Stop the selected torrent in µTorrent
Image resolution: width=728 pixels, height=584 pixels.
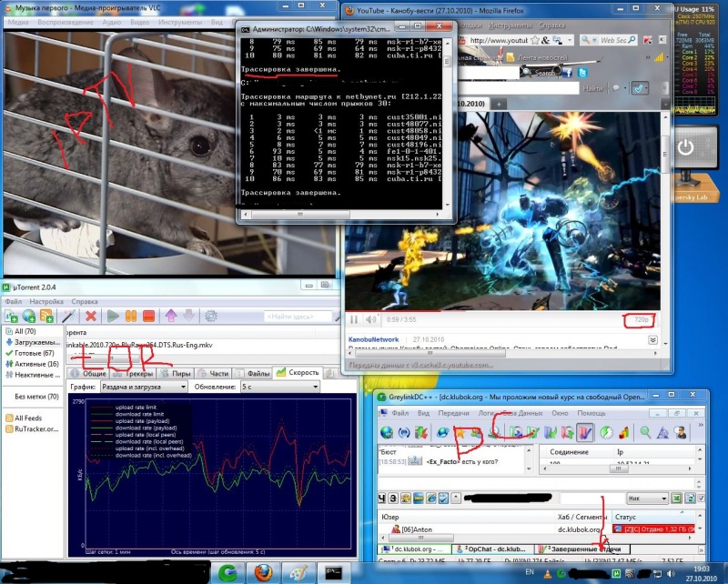148,317
